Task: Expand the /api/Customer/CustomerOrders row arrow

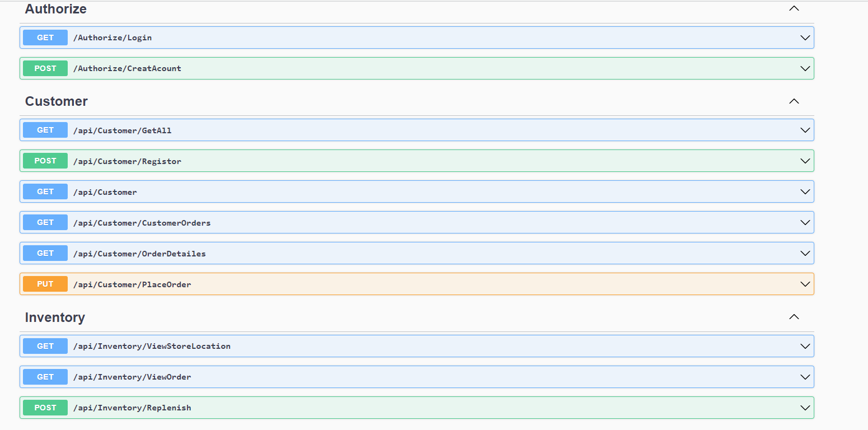Action: pos(805,223)
